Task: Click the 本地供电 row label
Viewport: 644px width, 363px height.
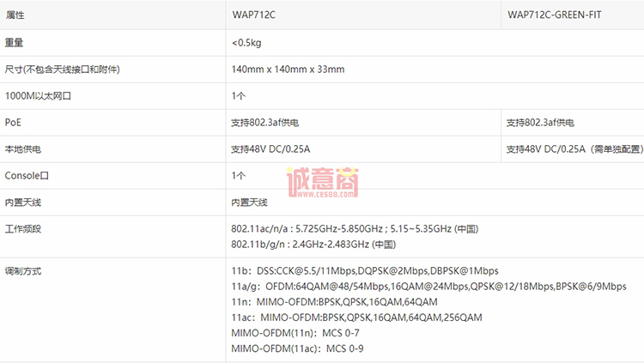Action: [23, 149]
